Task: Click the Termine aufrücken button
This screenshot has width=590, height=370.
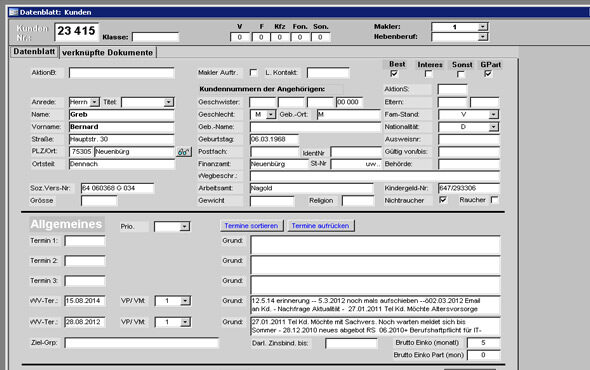Action: tap(321, 226)
